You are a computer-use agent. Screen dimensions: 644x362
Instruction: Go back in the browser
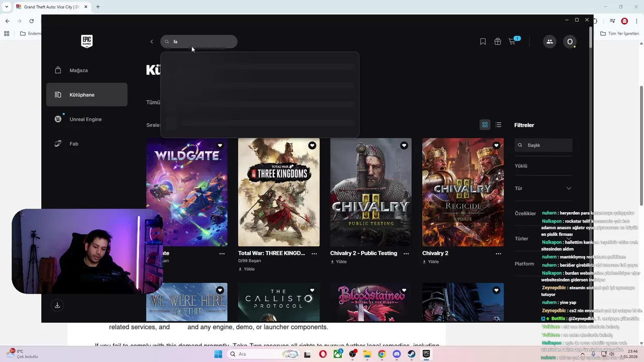[7, 21]
